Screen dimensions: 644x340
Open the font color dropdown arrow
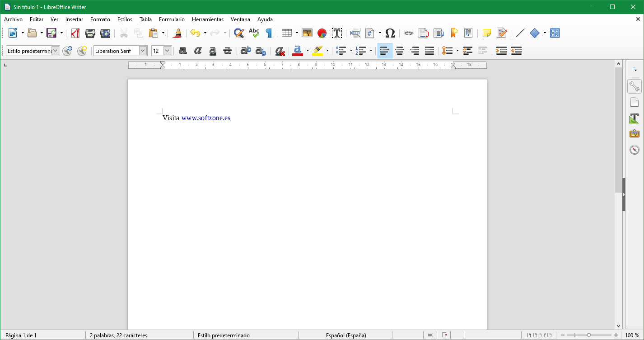point(308,51)
